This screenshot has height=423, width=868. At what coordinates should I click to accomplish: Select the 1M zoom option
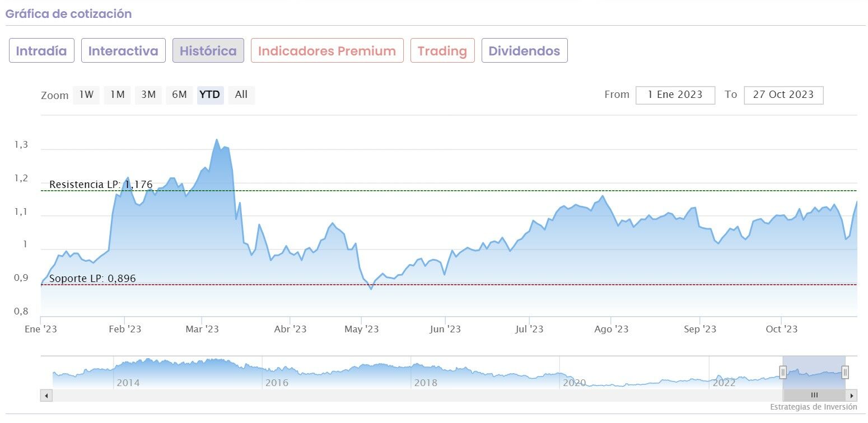point(117,95)
